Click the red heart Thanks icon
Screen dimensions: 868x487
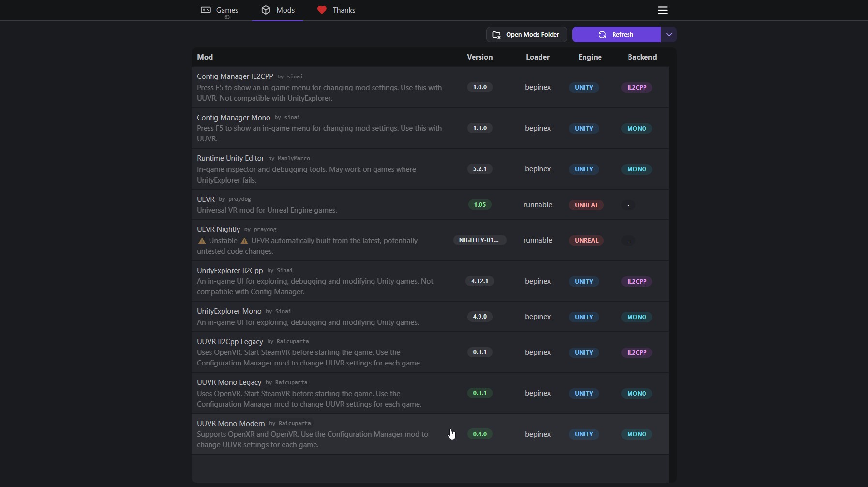tap(322, 10)
